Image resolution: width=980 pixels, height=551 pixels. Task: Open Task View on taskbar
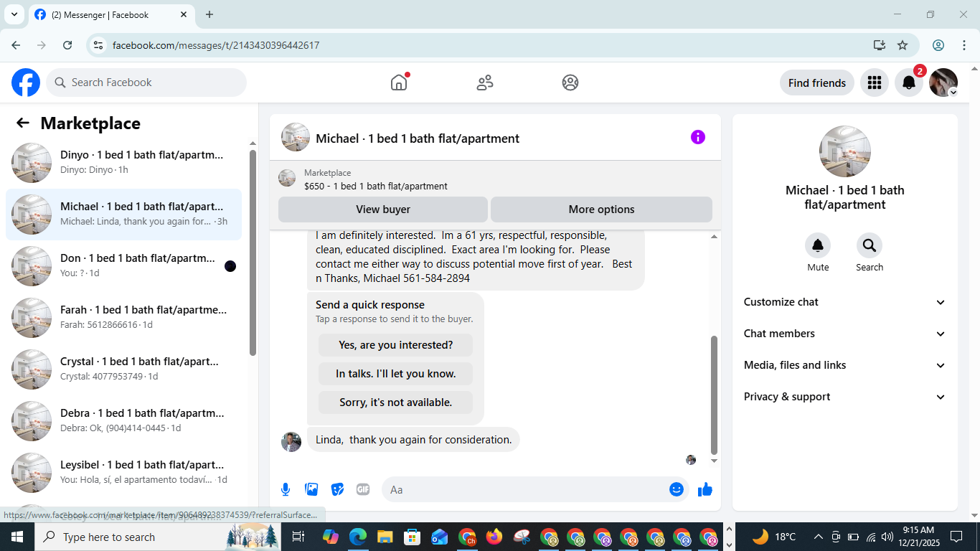click(298, 537)
